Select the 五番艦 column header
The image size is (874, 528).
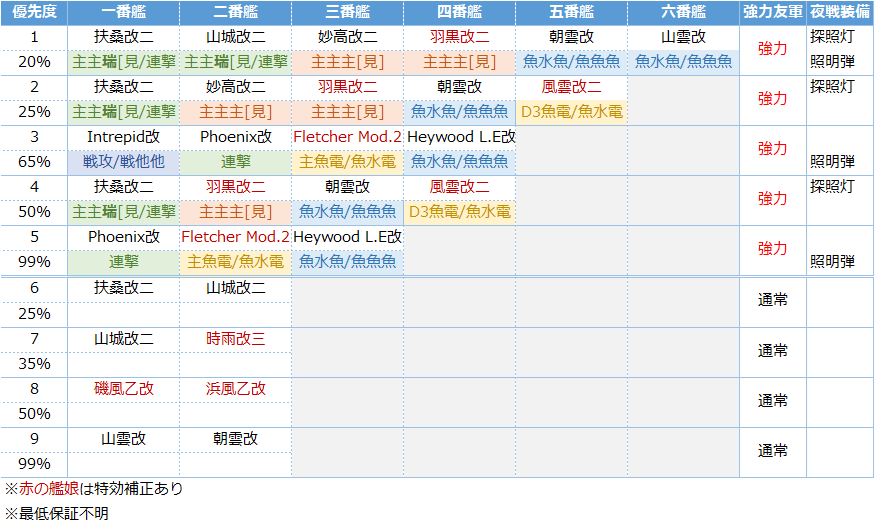pos(572,12)
